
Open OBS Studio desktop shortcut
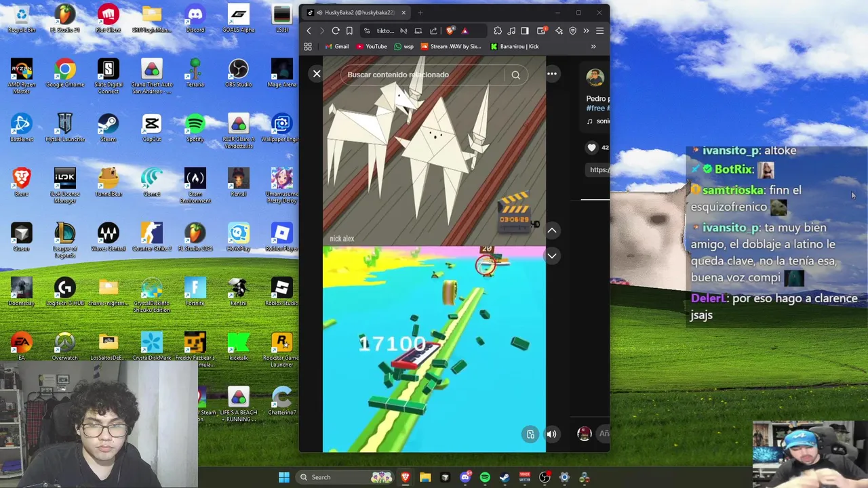tap(239, 74)
